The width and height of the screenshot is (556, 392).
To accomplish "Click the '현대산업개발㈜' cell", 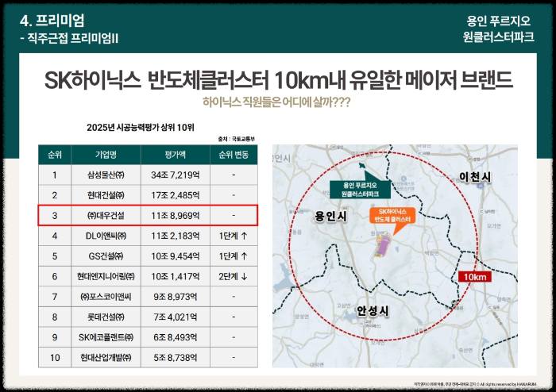I will [x=106, y=358].
